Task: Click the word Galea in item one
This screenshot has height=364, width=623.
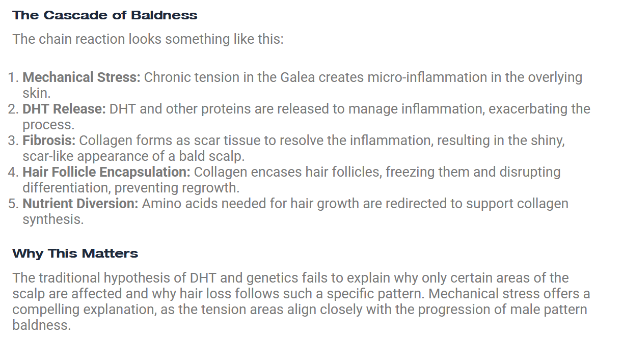Action: point(298,77)
